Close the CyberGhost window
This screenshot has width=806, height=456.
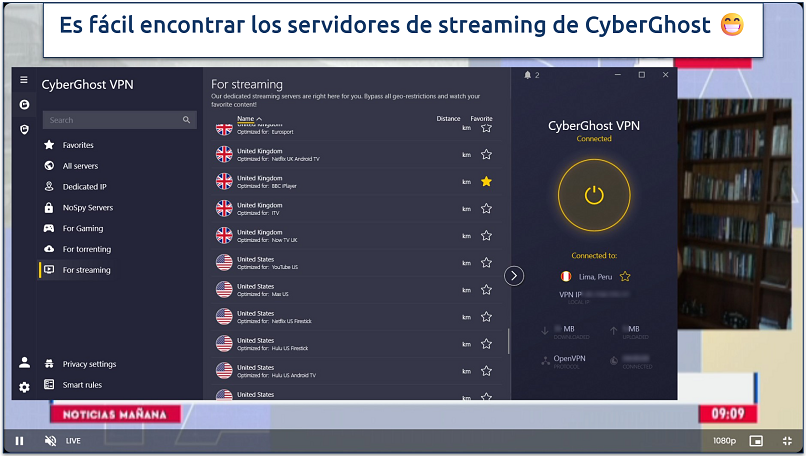[x=665, y=75]
